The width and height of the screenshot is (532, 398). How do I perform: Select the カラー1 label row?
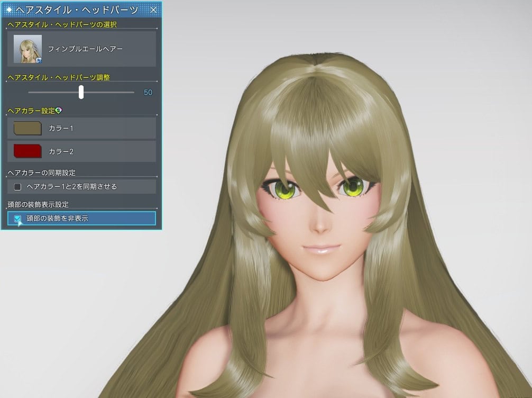pyautogui.click(x=81, y=129)
